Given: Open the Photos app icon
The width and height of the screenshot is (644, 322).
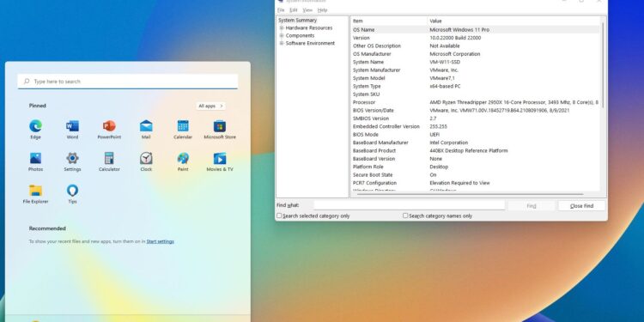Looking at the screenshot, I should pyautogui.click(x=36, y=158).
